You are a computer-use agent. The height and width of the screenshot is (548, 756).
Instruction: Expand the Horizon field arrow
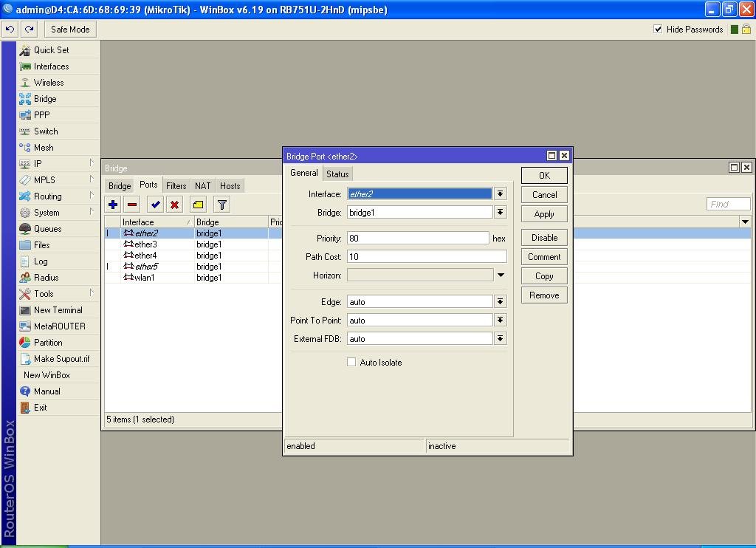[501, 275]
